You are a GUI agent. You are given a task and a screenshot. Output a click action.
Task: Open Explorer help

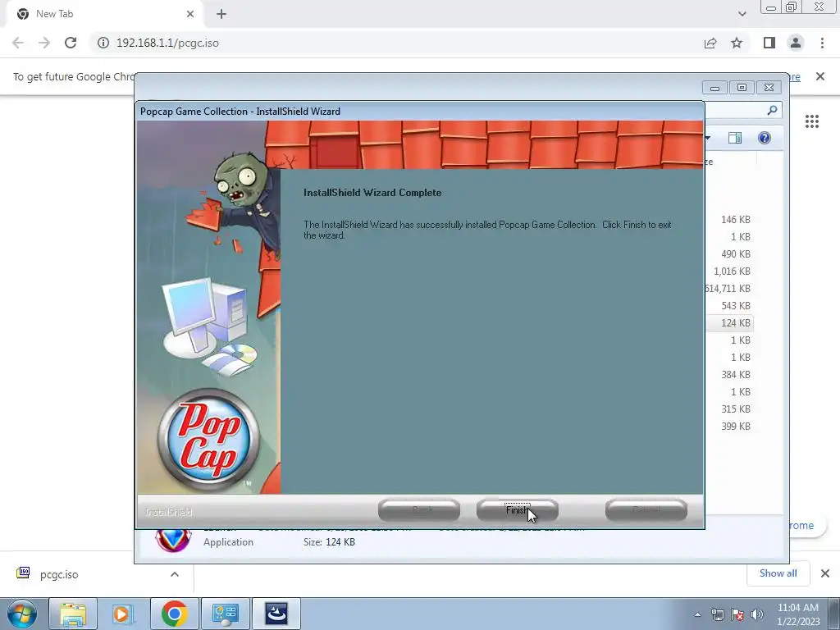[x=764, y=138]
